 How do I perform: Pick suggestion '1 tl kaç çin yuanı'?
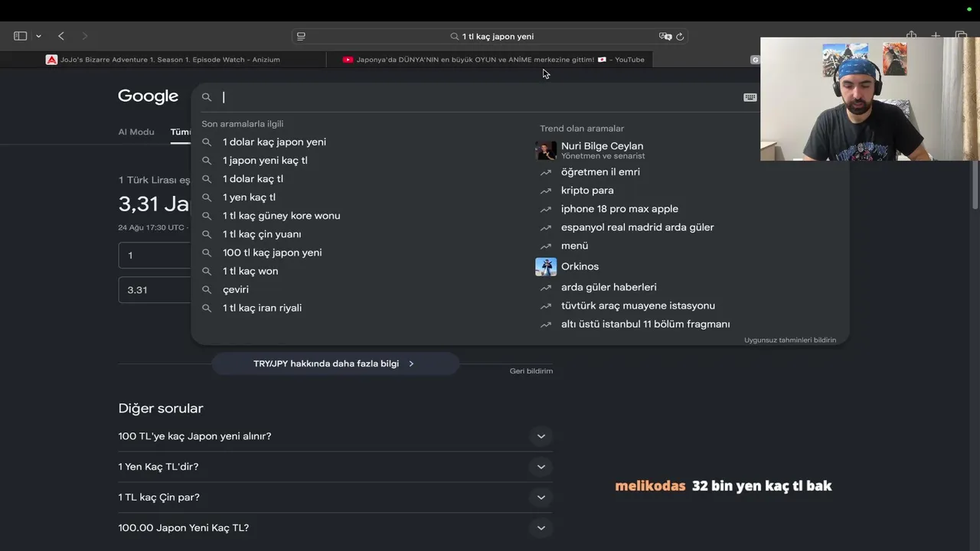click(262, 233)
